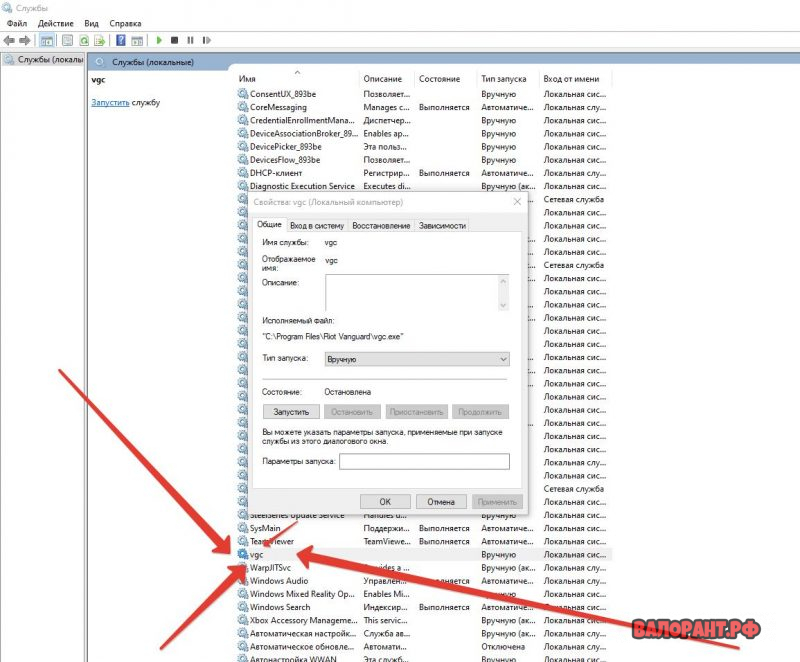Select the Автонастройка WWAN service row
Screen dimensions: 800x662
tap(424, 658)
